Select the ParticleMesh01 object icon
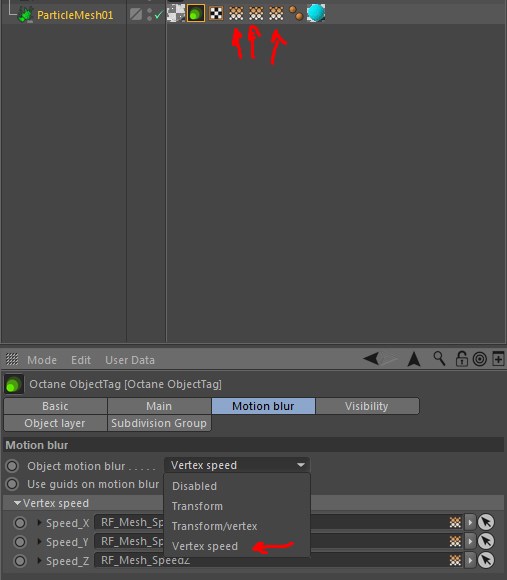The height and width of the screenshot is (580, 507). [26, 15]
